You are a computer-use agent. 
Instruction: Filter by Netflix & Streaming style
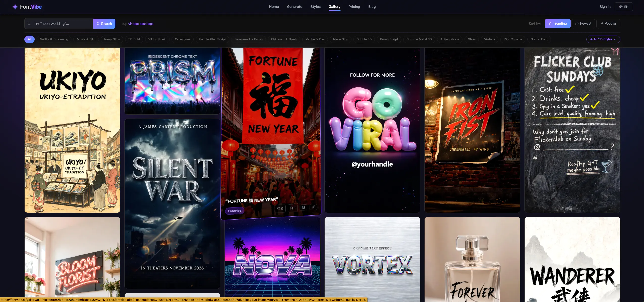click(54, 39)
